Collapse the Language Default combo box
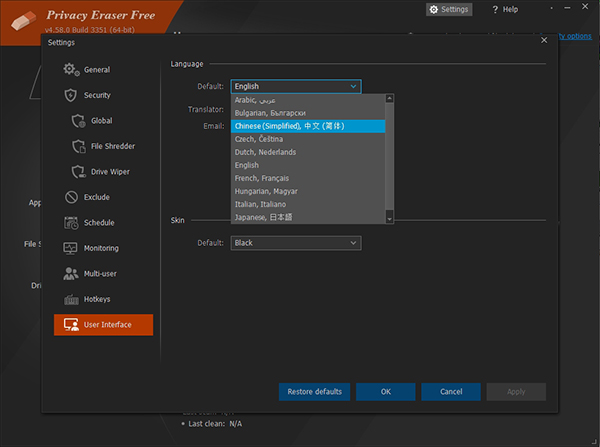600x447 pixels. pos(295,87)
